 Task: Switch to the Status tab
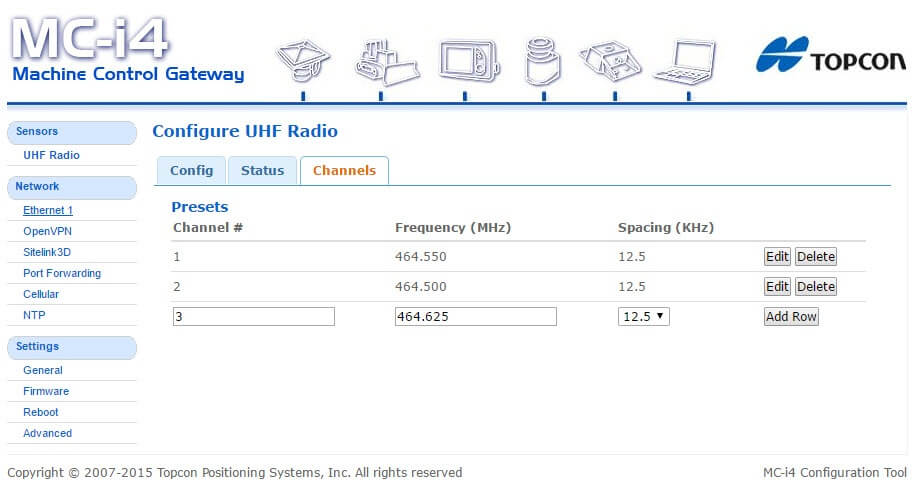click(263, 170)
